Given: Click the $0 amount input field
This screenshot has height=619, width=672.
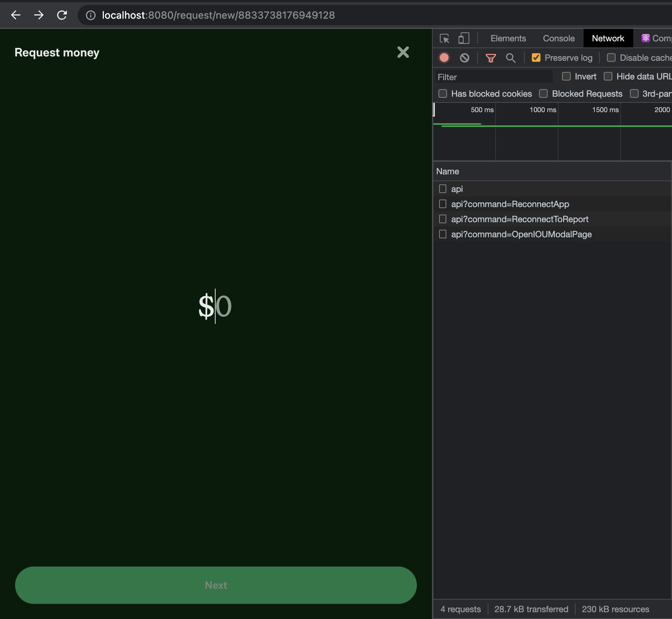Looking at the screenshot, I should pyautogui.click(x=215, y=306).
